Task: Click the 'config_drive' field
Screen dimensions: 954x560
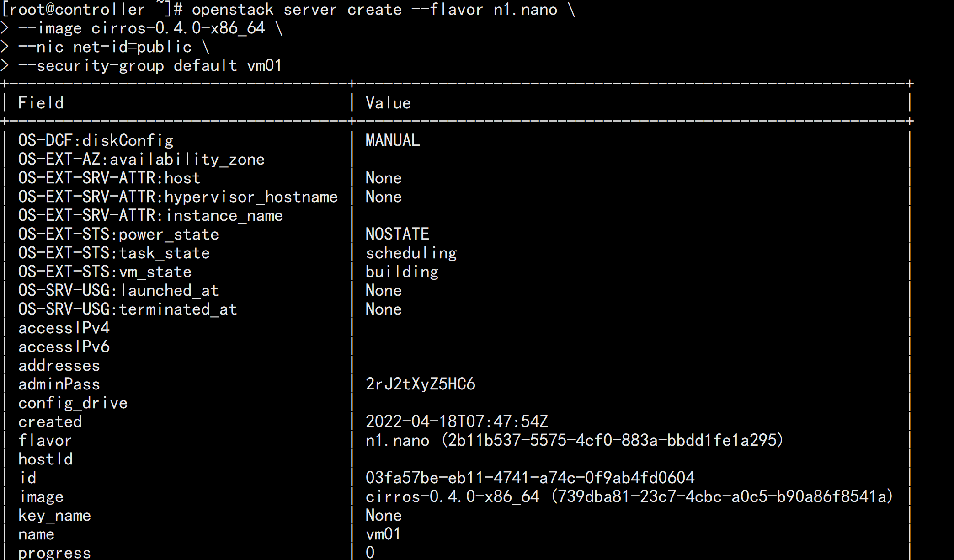Action: click(x=73, y=403)
